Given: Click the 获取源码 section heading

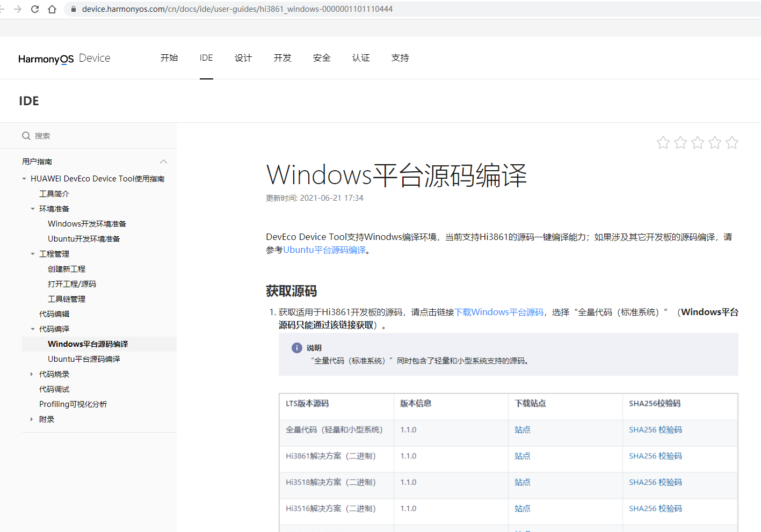Looking at the screenshot, I should [292, 291].
